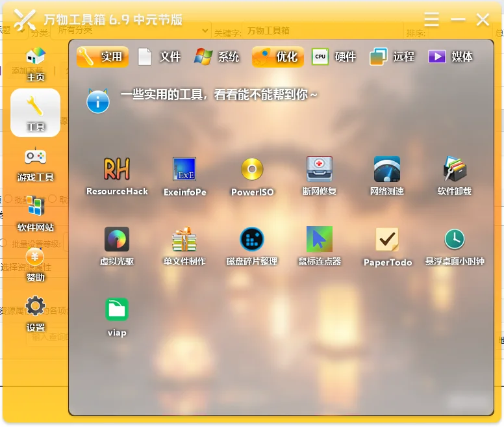This screenshot has width=504, height=427.
Task: Select 工具 in the sidebar
Action: (35, 113)
